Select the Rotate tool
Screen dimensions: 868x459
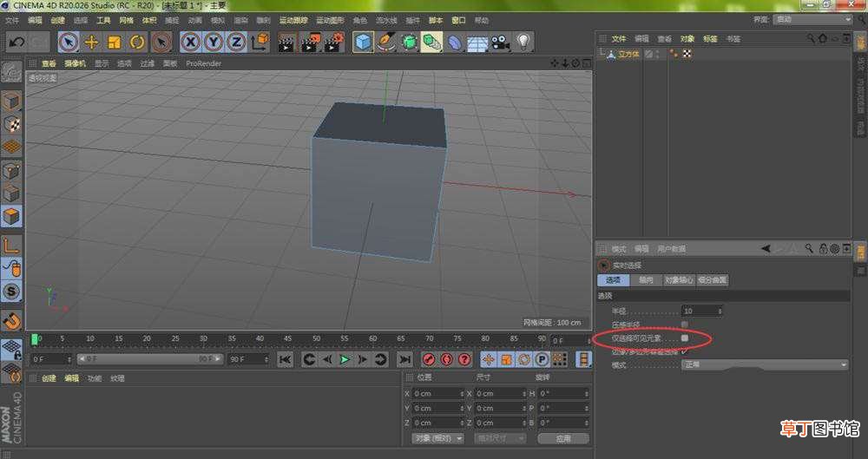pyautogui.click(x=137, y=43)
